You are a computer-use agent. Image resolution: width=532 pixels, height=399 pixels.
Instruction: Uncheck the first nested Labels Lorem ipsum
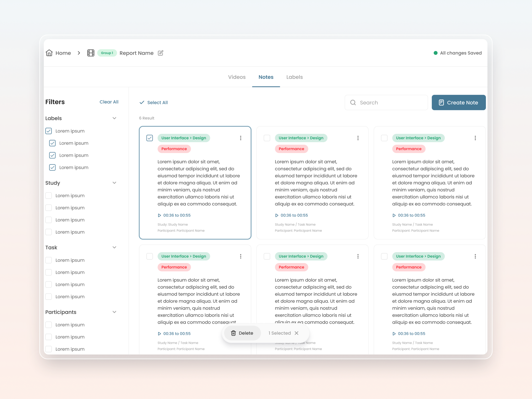tap(52, 143)
